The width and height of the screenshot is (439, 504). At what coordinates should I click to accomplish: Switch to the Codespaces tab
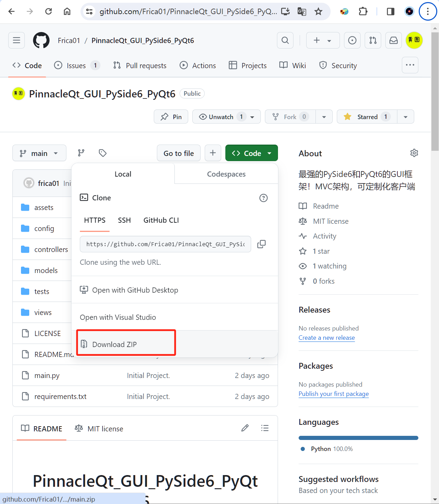tap(226, 174)
